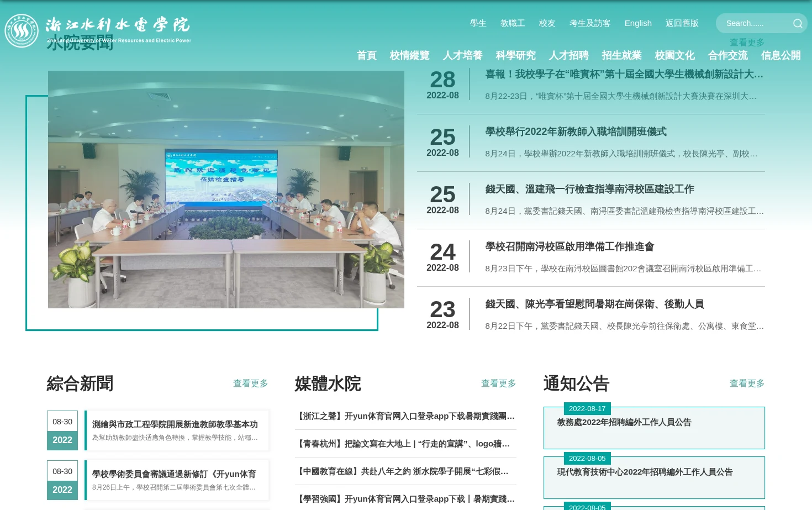Click 返回舊版 to return to old version
Viewport: 812px width, 510px height.
[682, 23]
